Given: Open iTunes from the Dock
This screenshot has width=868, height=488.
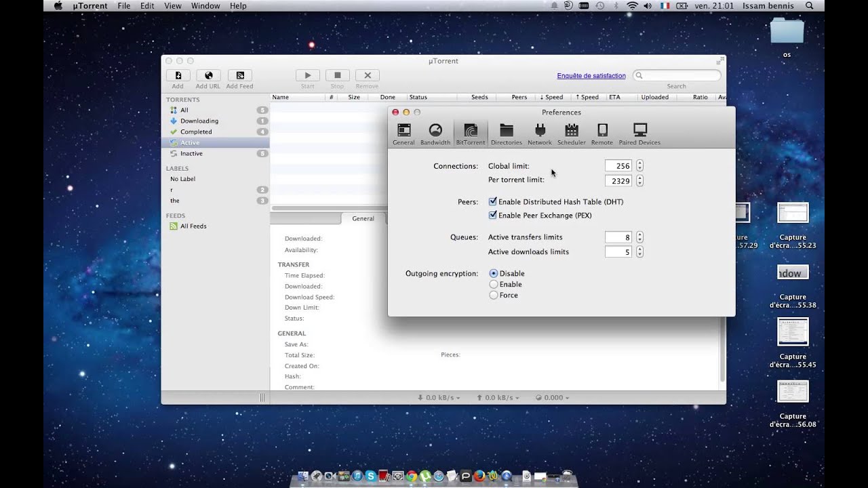Looking at the screenshot, I should coord(357,476).
